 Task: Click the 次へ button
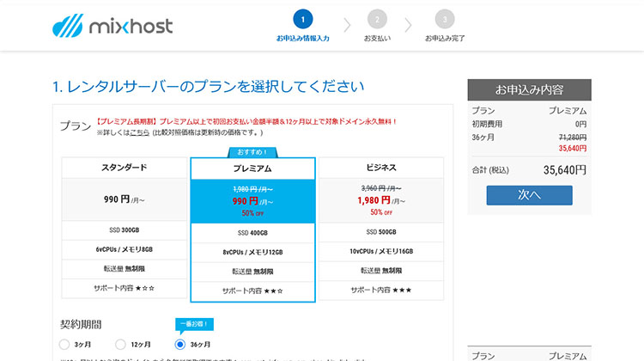click(530, 195)
